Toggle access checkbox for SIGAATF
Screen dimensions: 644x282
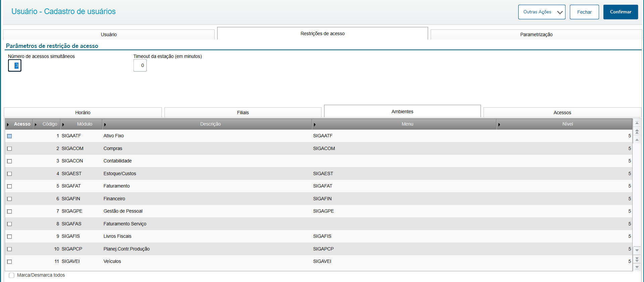pos(9,136)
